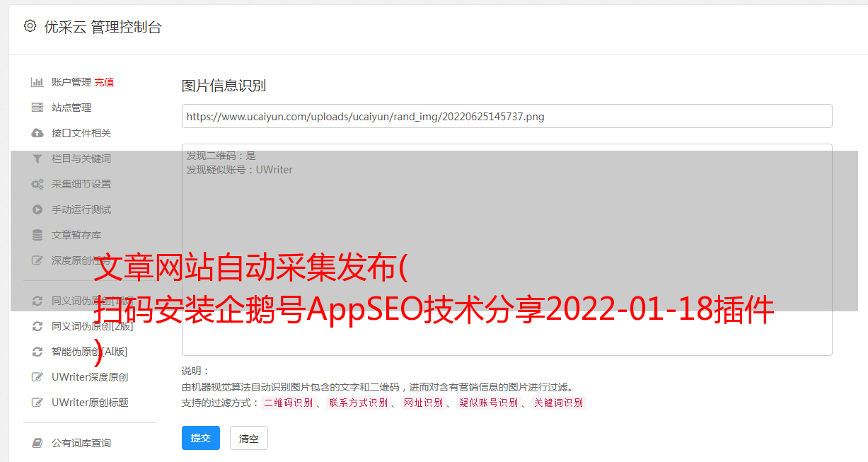Click the image URL input field
Screen dimensions: 868x462
[507, 116]
